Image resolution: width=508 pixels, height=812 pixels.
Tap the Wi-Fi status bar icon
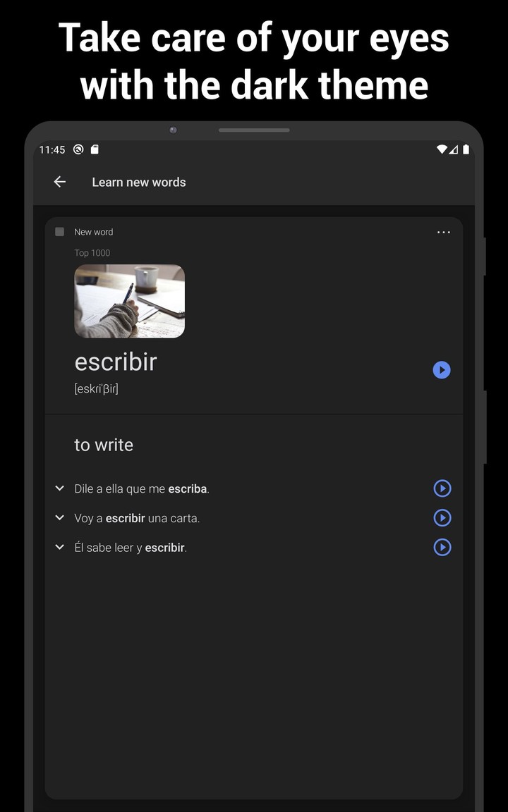tap(442, 149)
